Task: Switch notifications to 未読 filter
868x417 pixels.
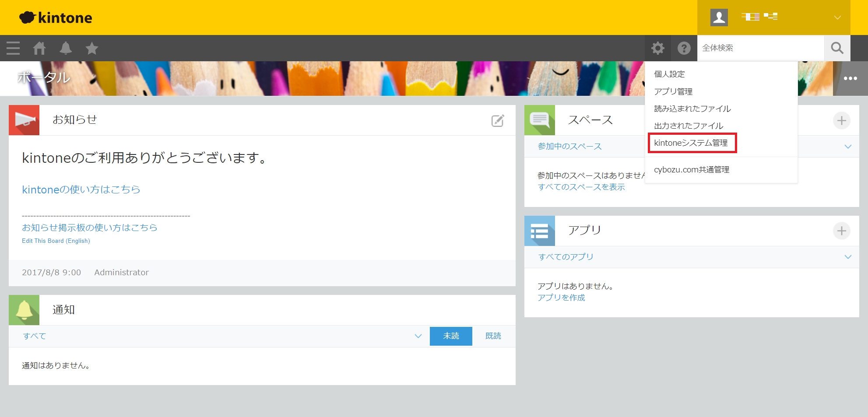Action: point(451,336)
